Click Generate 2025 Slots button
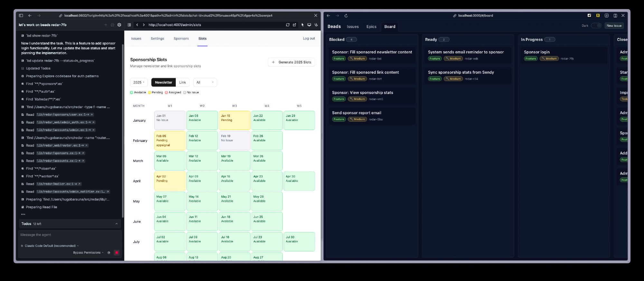Screen dimensions: 644x281 pos(291,62)
